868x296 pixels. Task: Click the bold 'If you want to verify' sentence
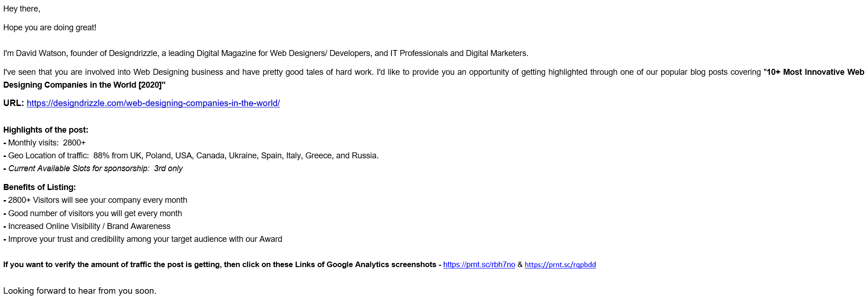(222, 265)
